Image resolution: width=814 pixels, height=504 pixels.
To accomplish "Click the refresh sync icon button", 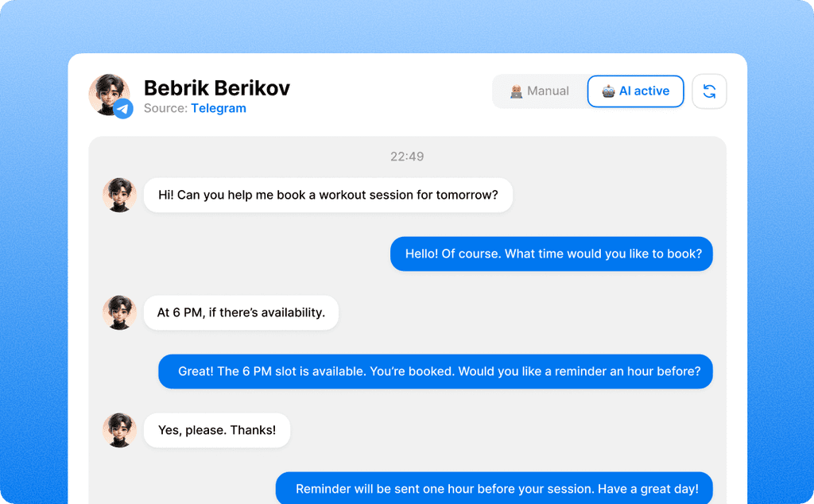I will coord(709,91).
